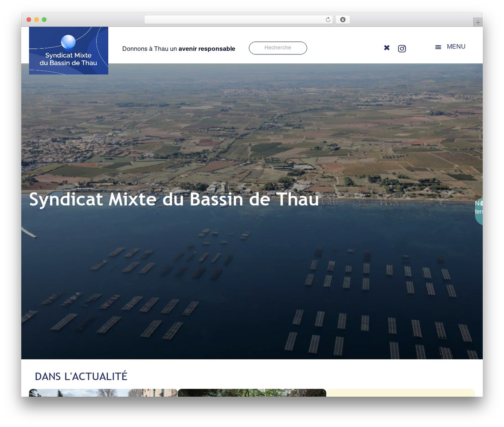Click the 'Donnons à Thau un avenir responsable' slogan
This screenshot has height=427, width=504.
(179, 49)
